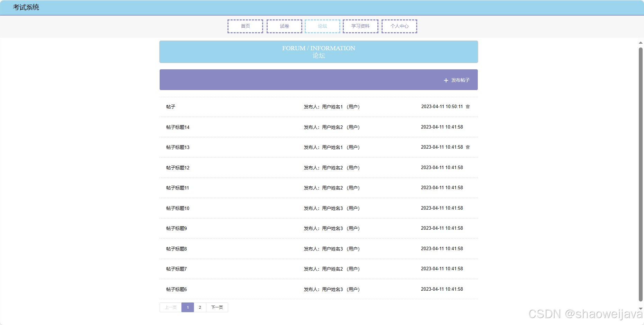Click the 考试系统 header title
The height and width of the screenshot is (325, 644).
(26, 7)
